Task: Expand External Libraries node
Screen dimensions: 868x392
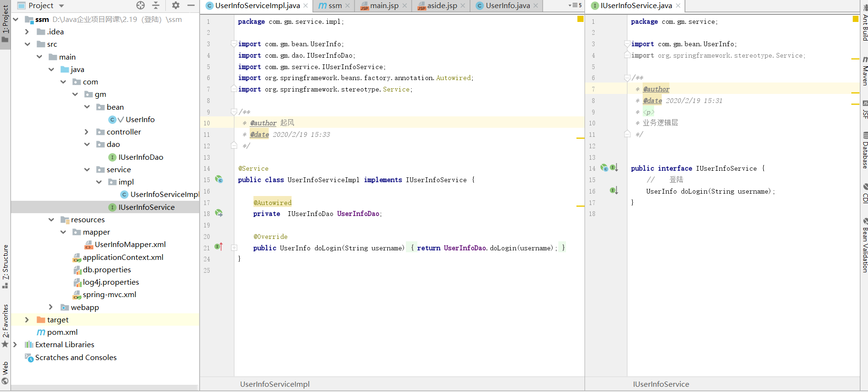Action: (x=15, y=344)
